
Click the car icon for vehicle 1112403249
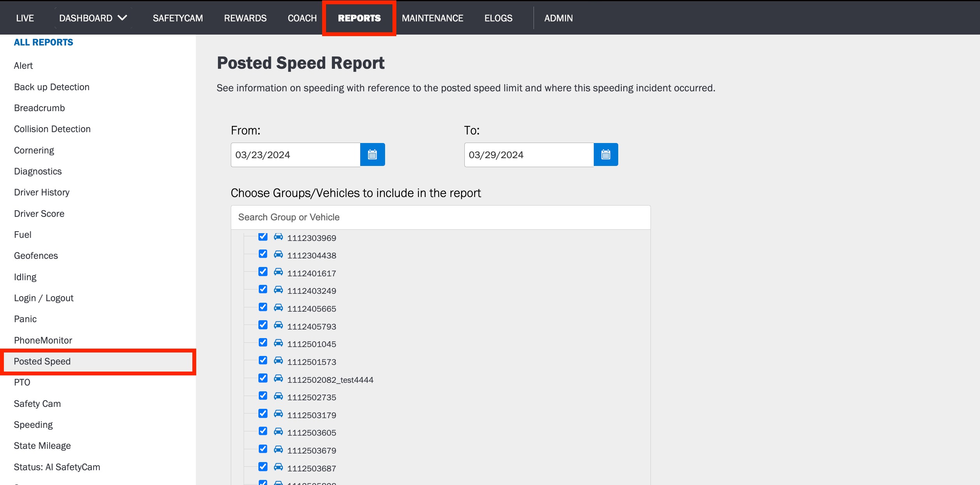click(278, 290)
